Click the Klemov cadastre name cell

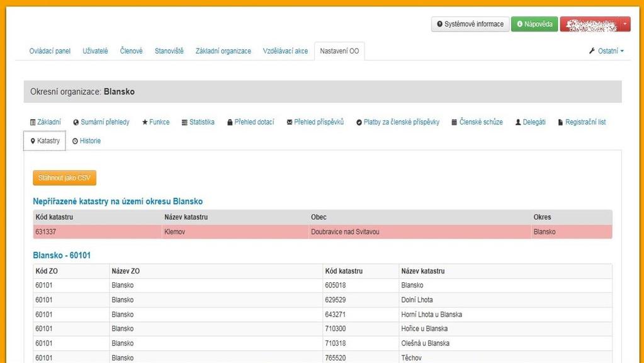[235, 232]
